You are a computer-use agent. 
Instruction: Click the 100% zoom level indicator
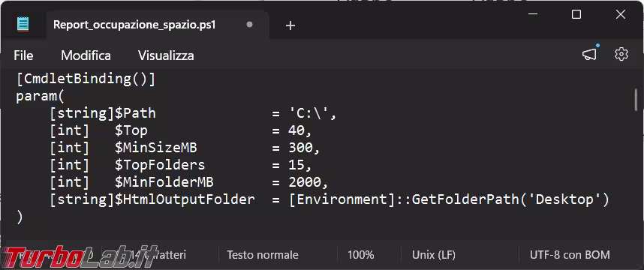click(360, 255)
